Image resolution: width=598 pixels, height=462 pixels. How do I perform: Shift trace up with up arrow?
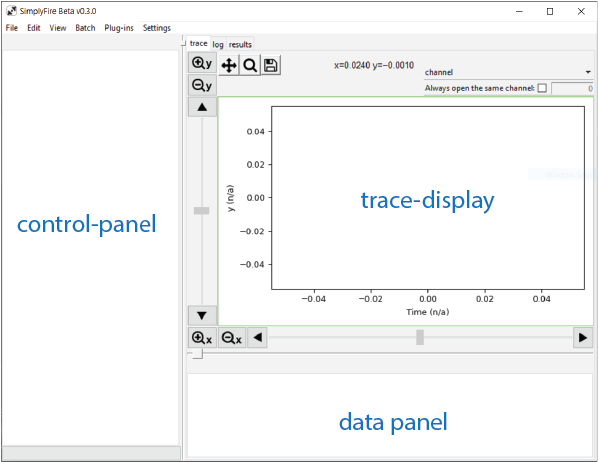click(x=202, y=107)
